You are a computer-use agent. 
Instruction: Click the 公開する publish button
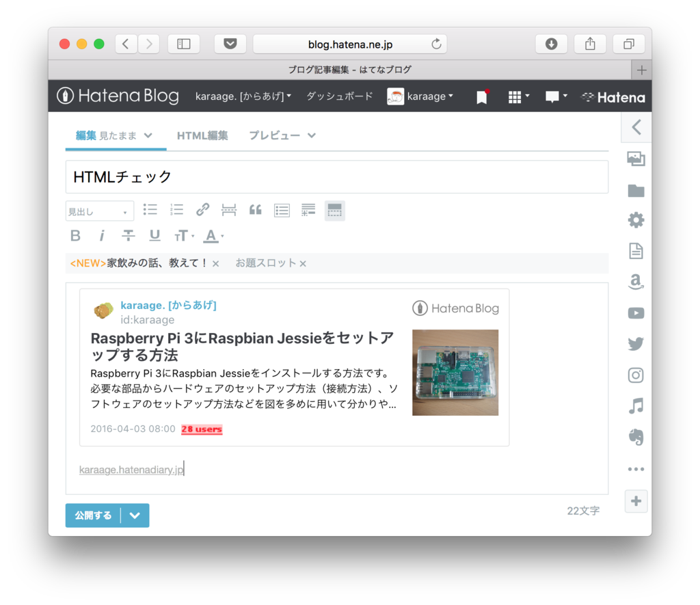(93, 515)
